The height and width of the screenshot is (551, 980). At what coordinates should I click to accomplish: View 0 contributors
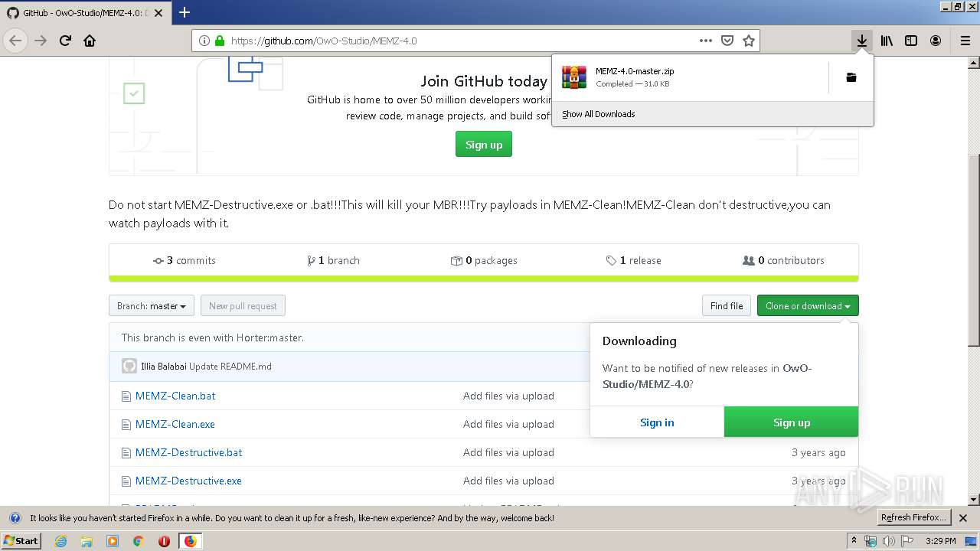point(783,260)
